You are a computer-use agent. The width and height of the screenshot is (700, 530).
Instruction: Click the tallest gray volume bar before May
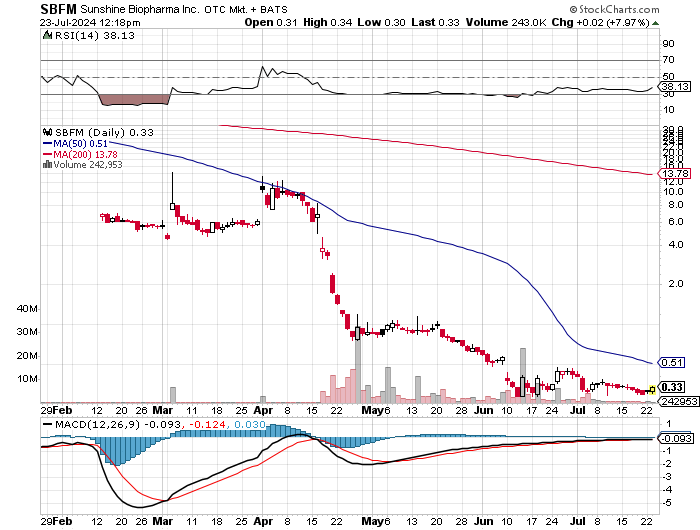pos(358,365)
